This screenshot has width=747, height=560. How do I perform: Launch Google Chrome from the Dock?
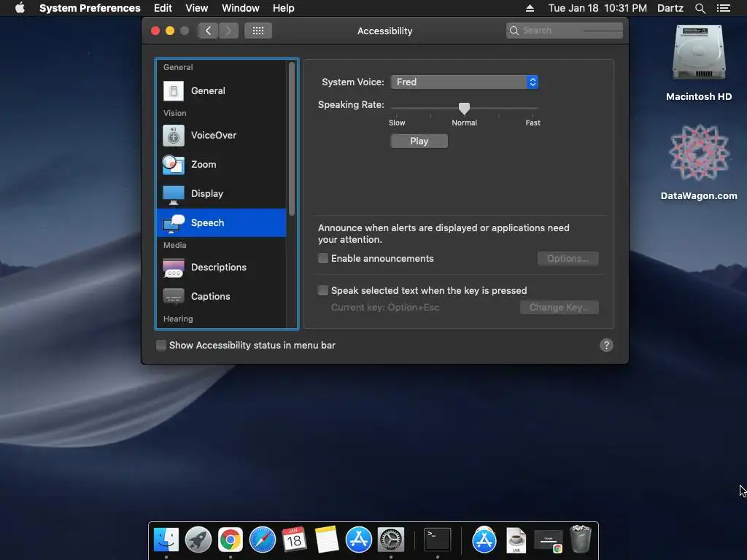230,540
